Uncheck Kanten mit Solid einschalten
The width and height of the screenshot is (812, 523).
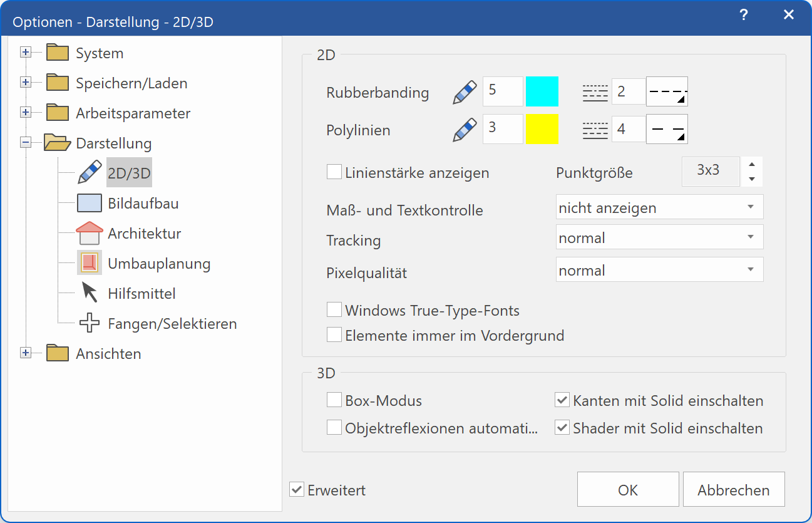point(562,400)
